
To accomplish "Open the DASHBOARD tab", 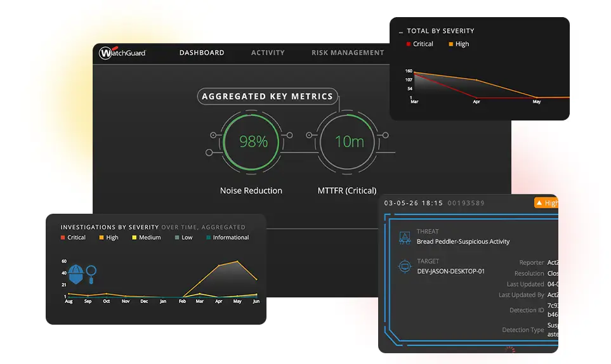I will (202, 53).
